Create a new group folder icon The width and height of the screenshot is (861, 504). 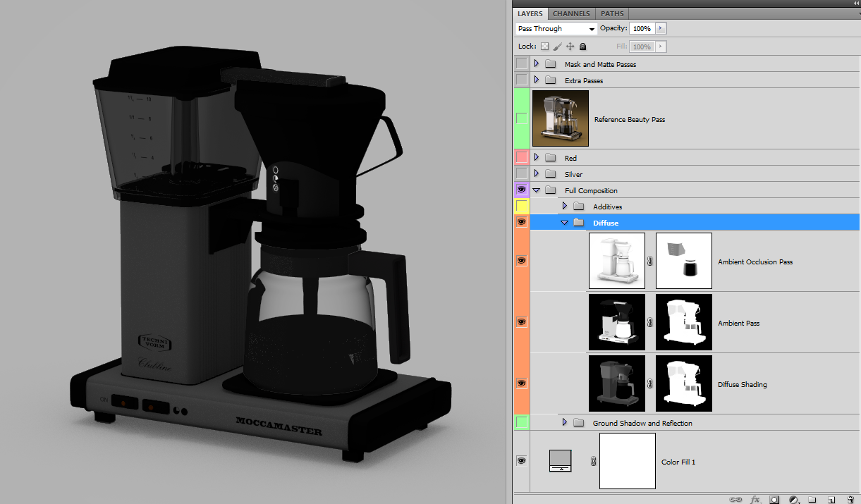812,499
